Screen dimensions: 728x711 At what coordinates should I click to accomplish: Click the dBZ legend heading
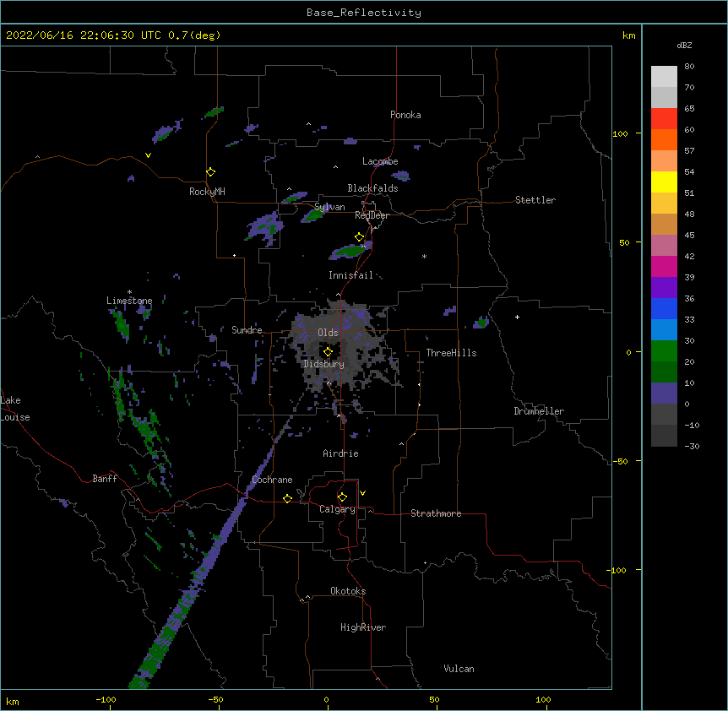coord(684,45)
